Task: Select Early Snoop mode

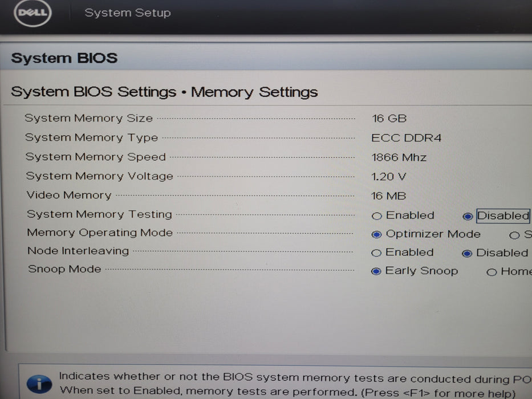Action: click(376, 271)
